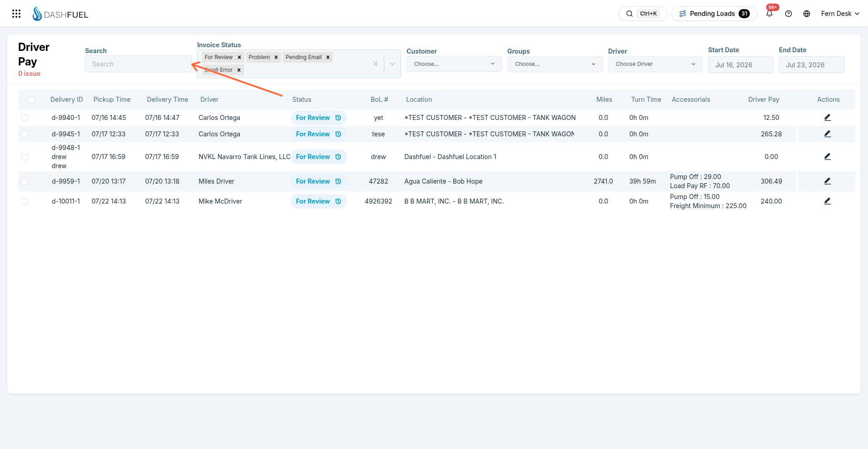Check the d-10011-1 row checkbox

25,202
